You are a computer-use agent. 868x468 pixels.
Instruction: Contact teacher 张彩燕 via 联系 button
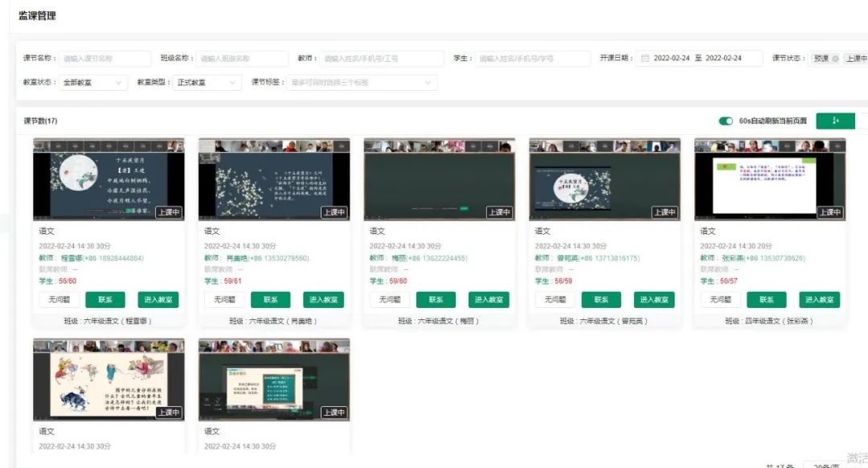coord(766,300)
